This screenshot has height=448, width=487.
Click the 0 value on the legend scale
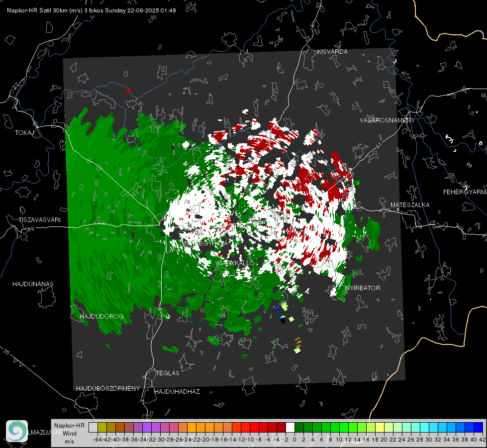pos(294,440)
